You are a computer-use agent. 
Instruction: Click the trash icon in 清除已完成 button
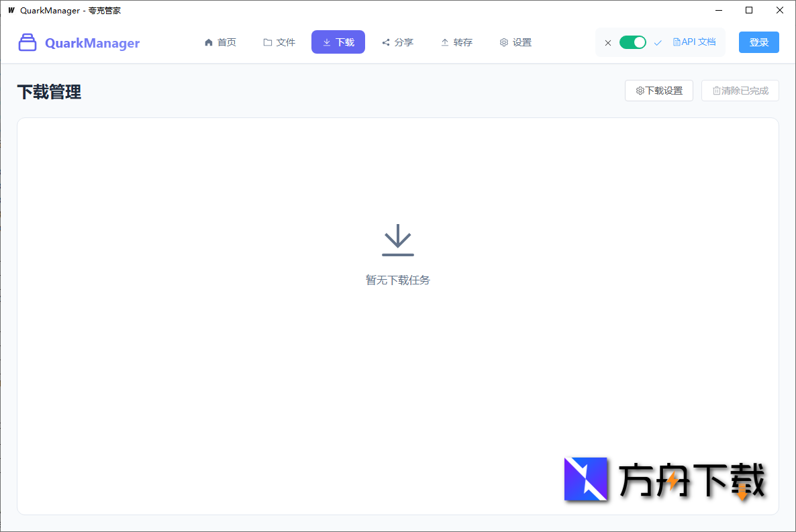pyautogui.click(x=717, y=91)
